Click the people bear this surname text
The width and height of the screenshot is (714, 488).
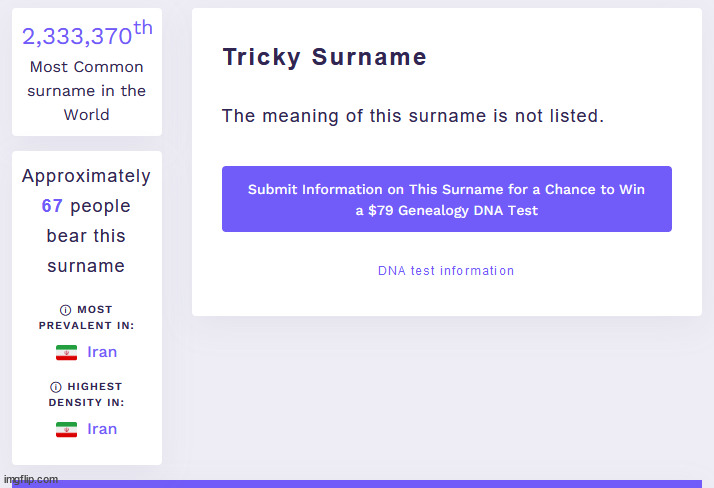click(x=87, y=236)
